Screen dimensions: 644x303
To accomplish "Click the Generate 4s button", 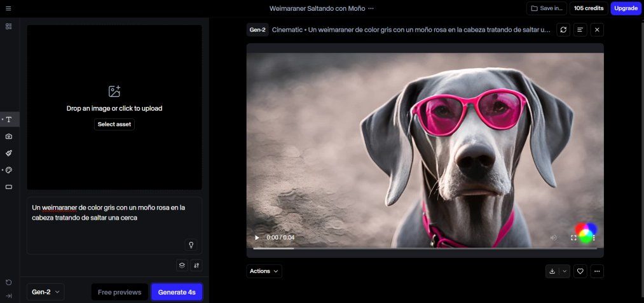I will [x=177, y=292].
